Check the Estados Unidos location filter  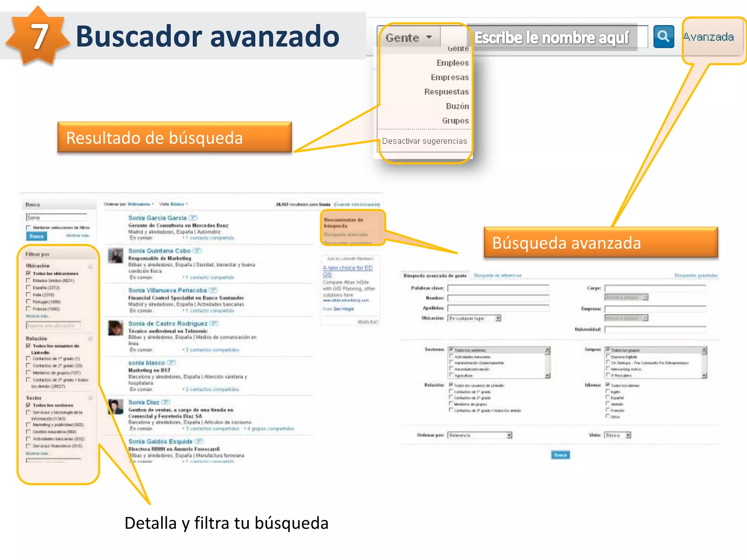pyautogui.click(x=28, y=280)
